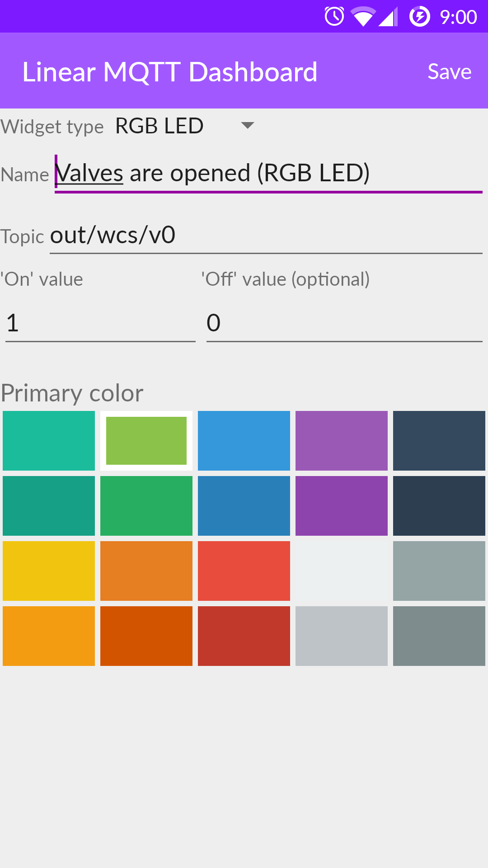488x868 pixels.
Task: Pick the bright red coral swatch
Action: [244, 571]
